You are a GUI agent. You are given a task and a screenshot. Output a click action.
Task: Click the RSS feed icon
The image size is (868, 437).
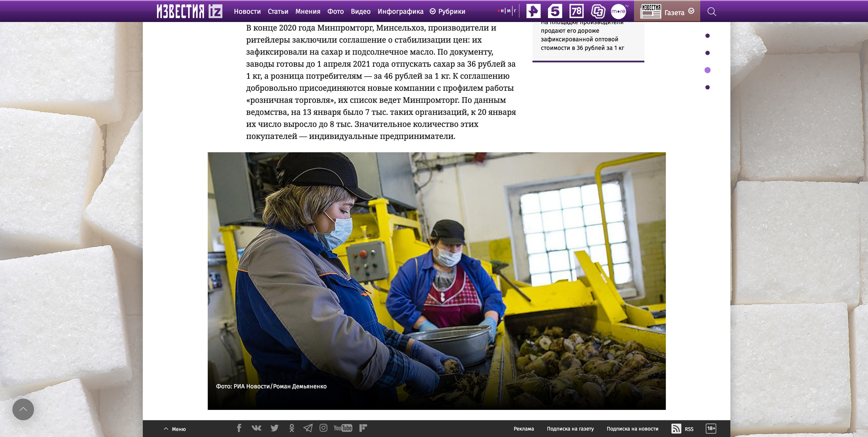pyautogui.click(x=676, y=429)
